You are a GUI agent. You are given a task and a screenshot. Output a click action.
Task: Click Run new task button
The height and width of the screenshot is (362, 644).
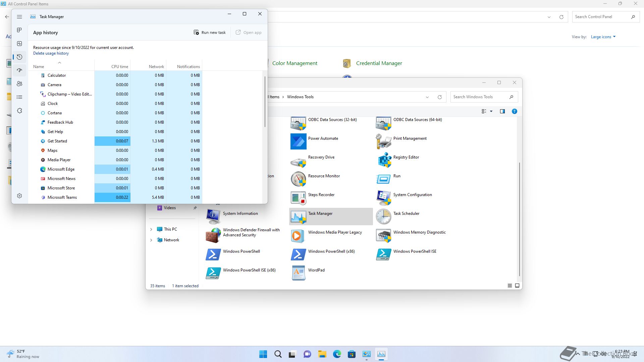[x=210, y=33]
